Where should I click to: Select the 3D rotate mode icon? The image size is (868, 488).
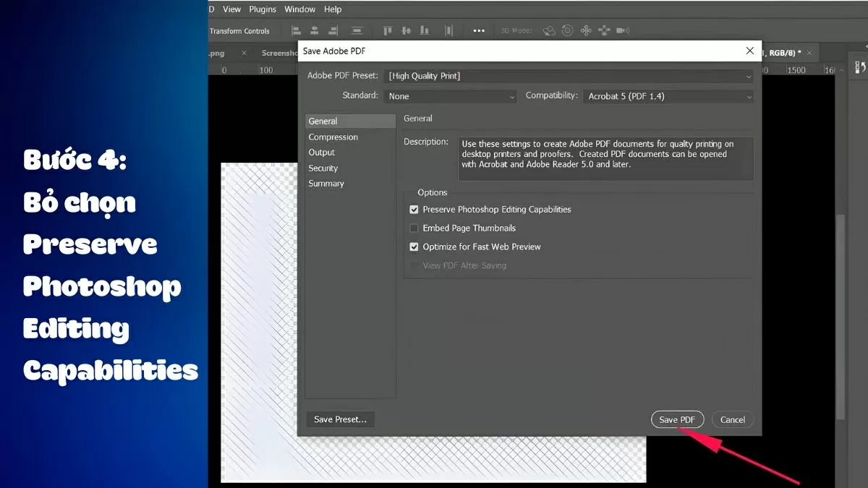click(x=549, y=30)
